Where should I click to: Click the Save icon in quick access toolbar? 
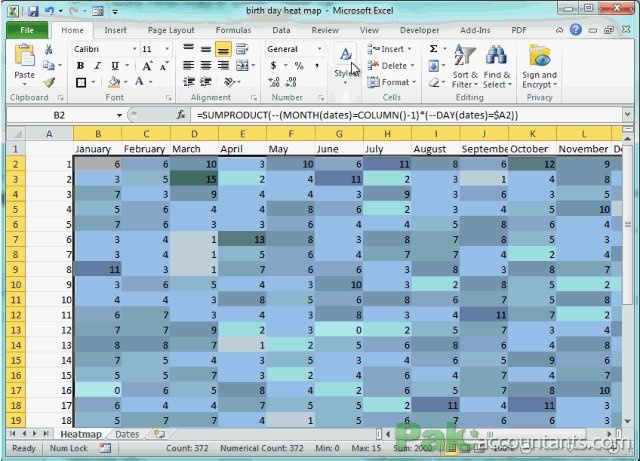point(33,11)
